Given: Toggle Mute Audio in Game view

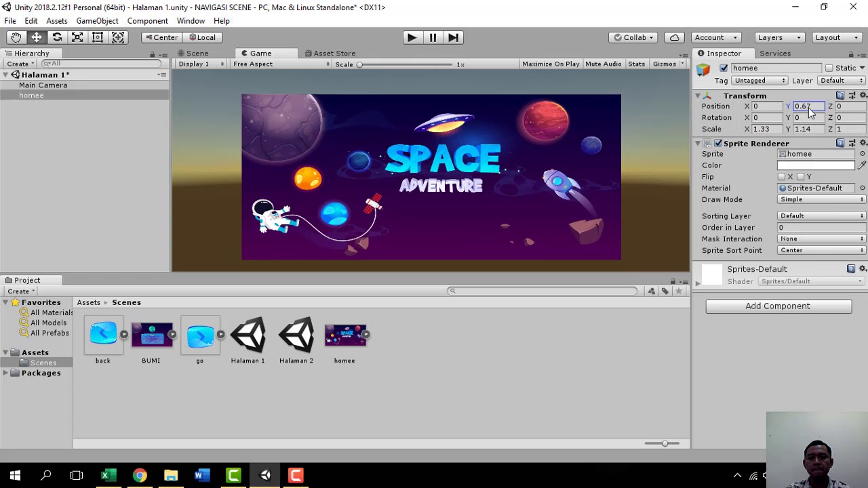Looking at the screenshot, I should [603, 64].
